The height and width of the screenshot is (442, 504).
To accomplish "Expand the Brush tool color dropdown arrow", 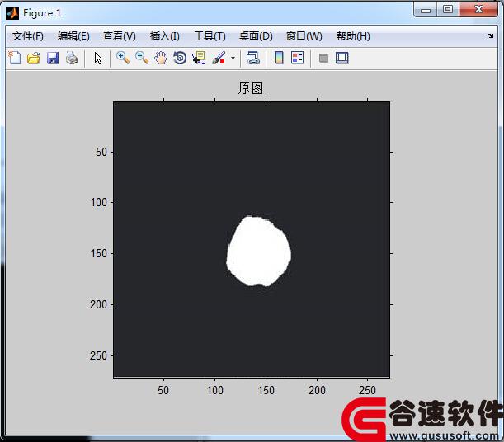I will (233, 59).
